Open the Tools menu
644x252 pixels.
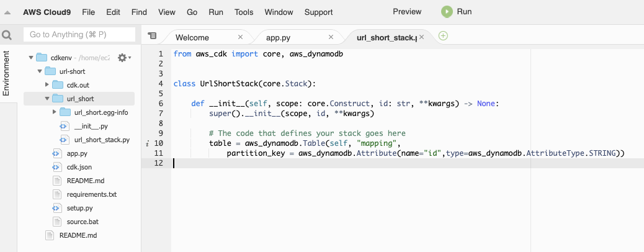point(244,12)
